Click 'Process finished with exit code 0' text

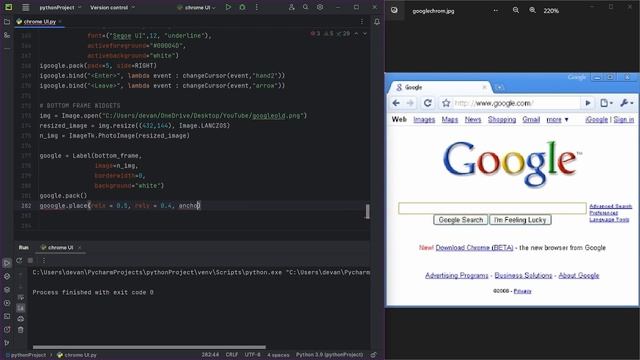(x=93, y=292)
